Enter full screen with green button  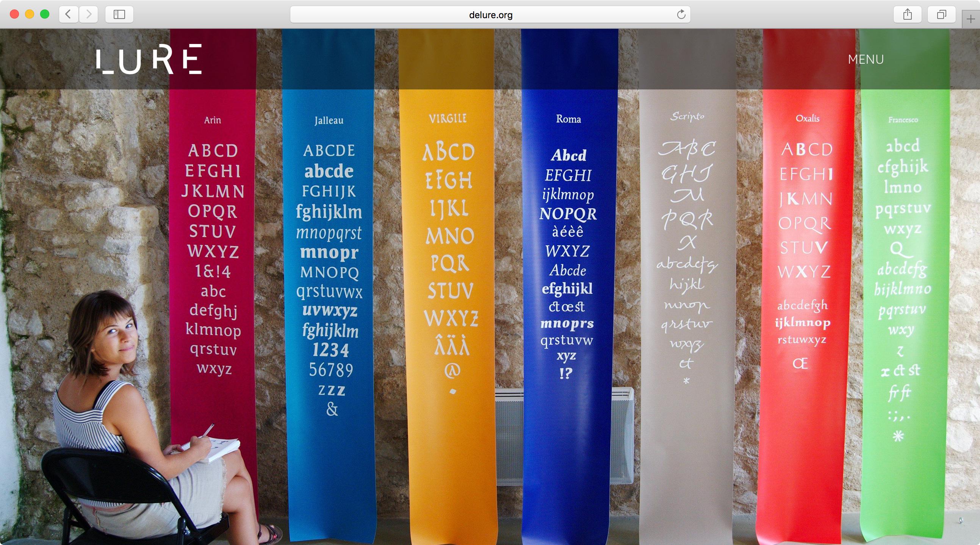point(45,14)
